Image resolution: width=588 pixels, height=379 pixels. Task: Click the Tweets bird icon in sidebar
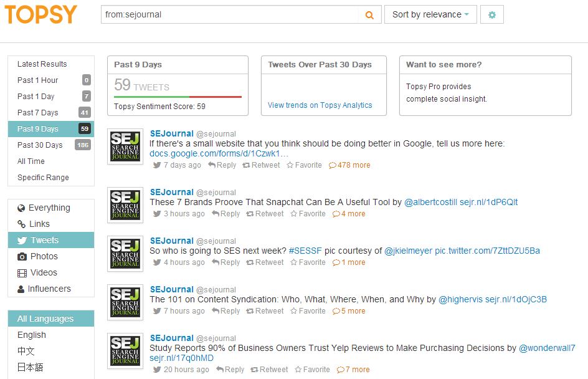[x=22, y=241]
